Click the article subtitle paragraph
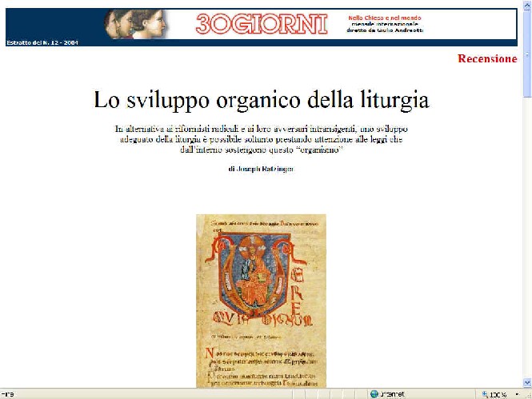 click(x=261, y=139)
